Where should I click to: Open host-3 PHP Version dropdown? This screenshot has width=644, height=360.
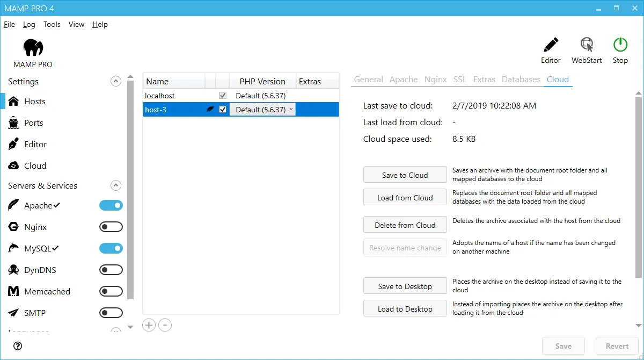[262, 109]
